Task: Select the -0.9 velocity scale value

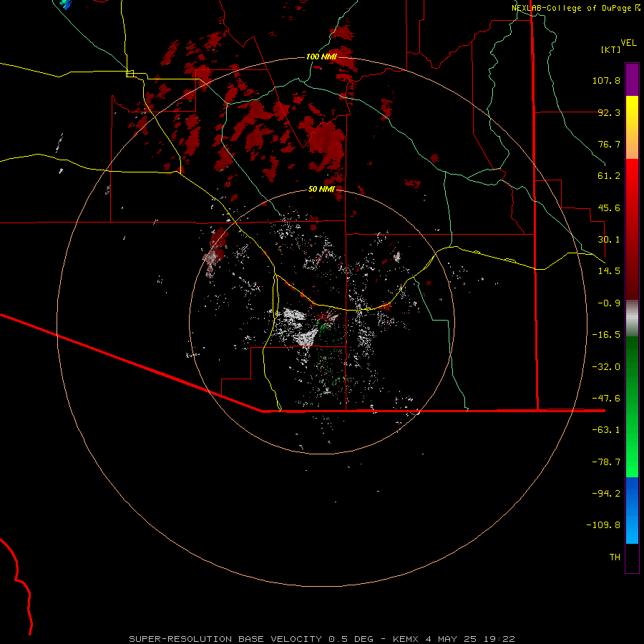Action: point(609,303)
